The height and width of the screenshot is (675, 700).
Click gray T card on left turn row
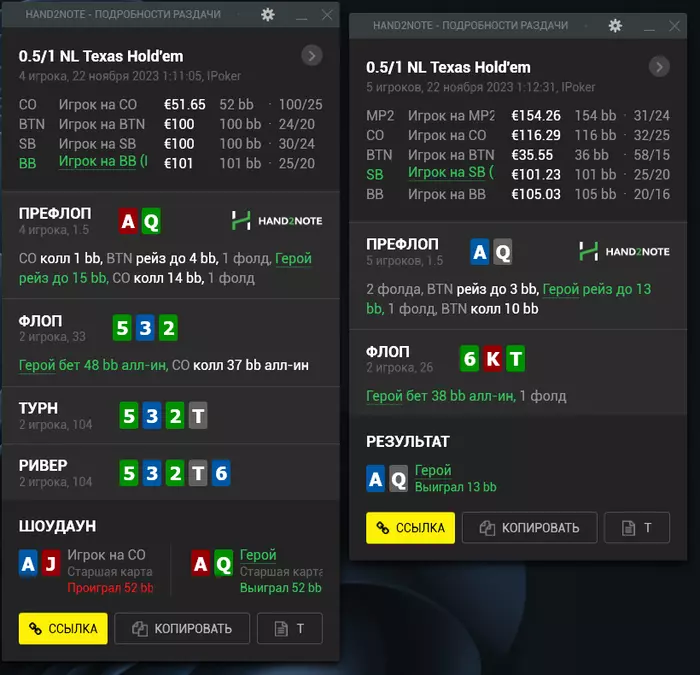(198, 416)
